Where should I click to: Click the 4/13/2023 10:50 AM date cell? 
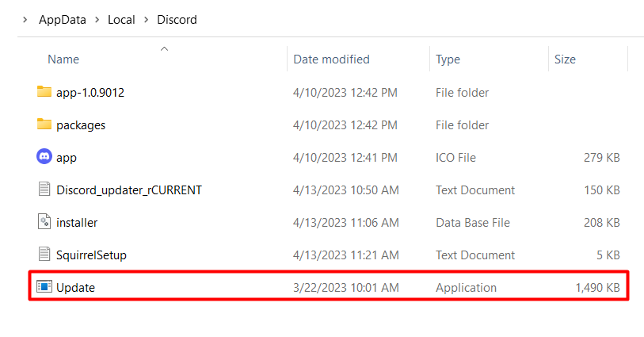click(x=346, y=190)
